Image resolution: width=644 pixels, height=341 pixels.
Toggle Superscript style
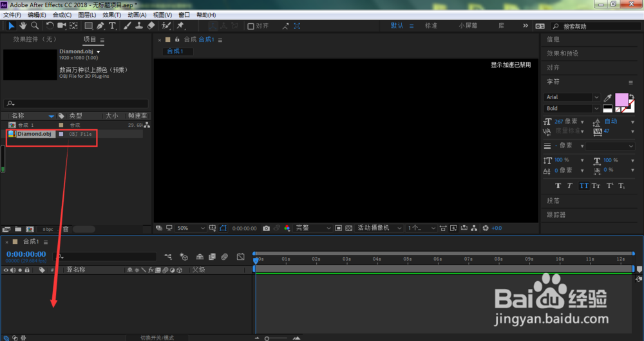[x=610, y=186]
